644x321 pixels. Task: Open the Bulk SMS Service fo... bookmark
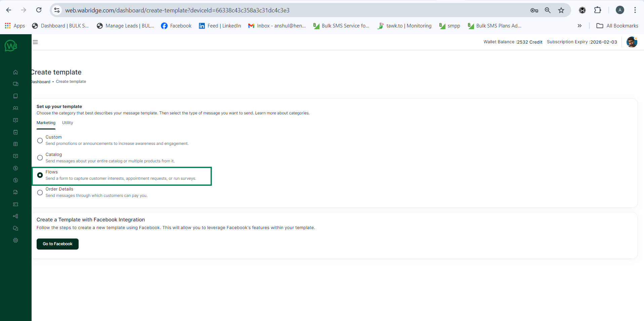[341, 26]
